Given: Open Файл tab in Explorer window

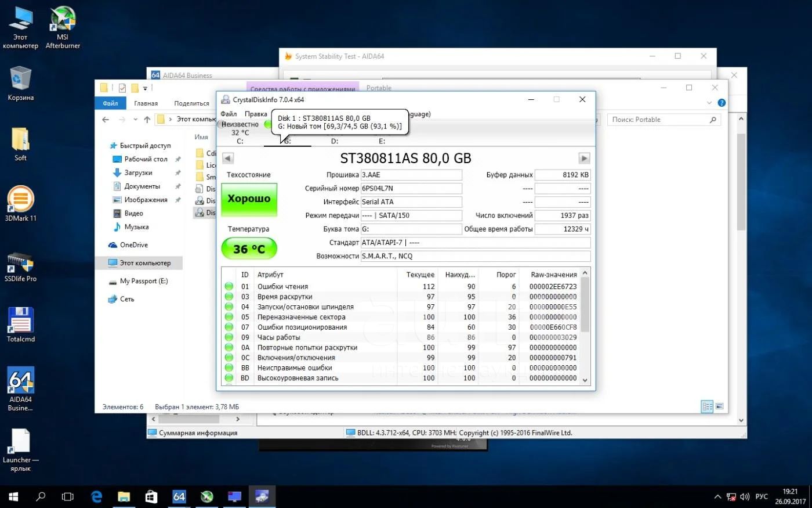Looking at the screenshot, I should click(x=110, y=103).
